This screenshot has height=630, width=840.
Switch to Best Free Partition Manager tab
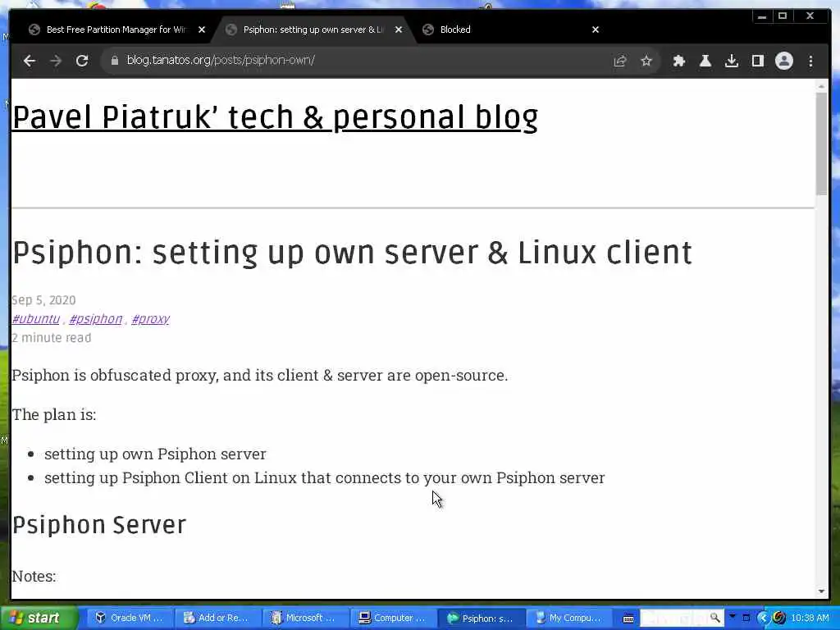click(x=115, y=30)
